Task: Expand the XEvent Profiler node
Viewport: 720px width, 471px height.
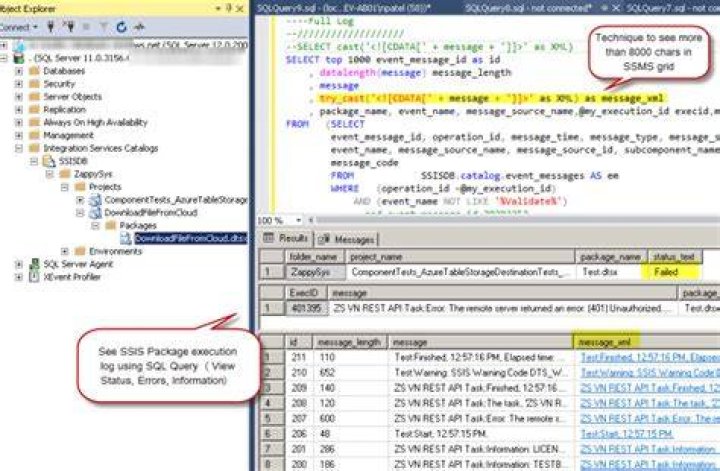Action: coord(19,277)
